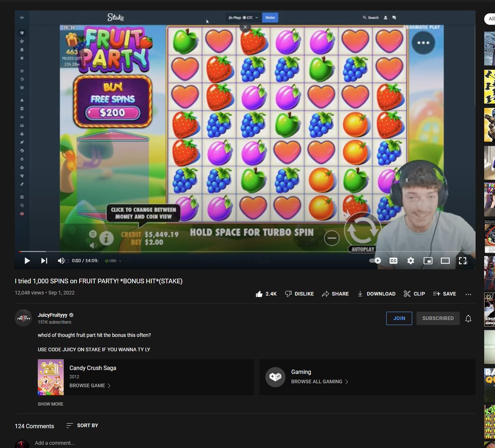Open the game three-dots options button
The image size is (495, 448).
pyautogui.click(x=423, y=42)
